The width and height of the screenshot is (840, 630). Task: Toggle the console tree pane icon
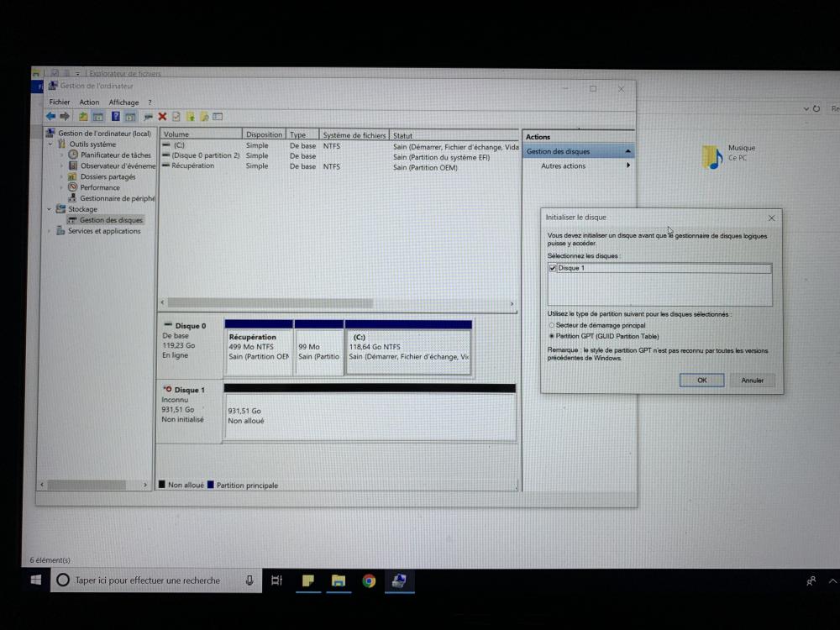(98, 116)
